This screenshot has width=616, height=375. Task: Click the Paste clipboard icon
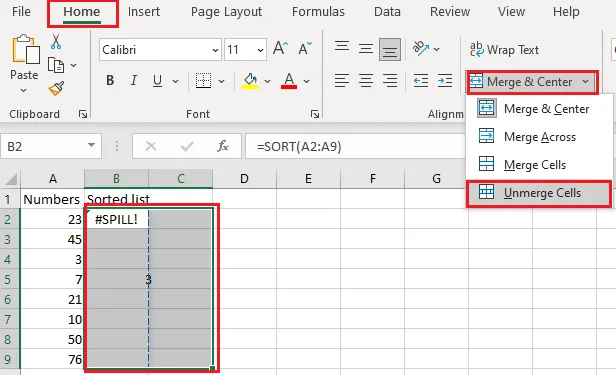[x=26, y=49]
